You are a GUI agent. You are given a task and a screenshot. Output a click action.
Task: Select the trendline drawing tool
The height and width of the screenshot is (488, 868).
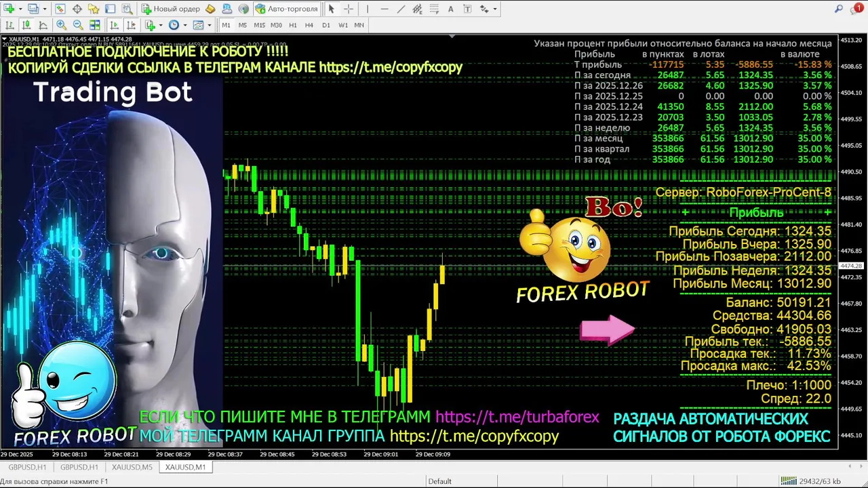[x=401, y=9]
